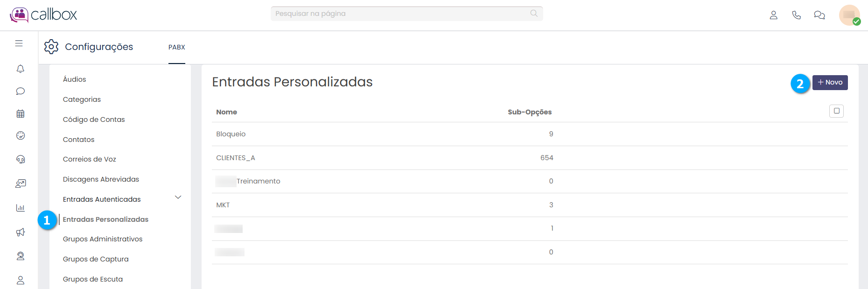This screenshot has width=868, height=289.
Task: Sort table by Nome column header
Action: (227, 112)
